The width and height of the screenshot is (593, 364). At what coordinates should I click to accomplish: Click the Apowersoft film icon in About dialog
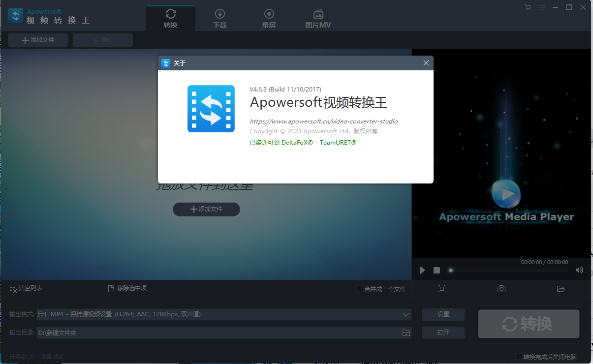pyautogui.click(x=211, y=109)
